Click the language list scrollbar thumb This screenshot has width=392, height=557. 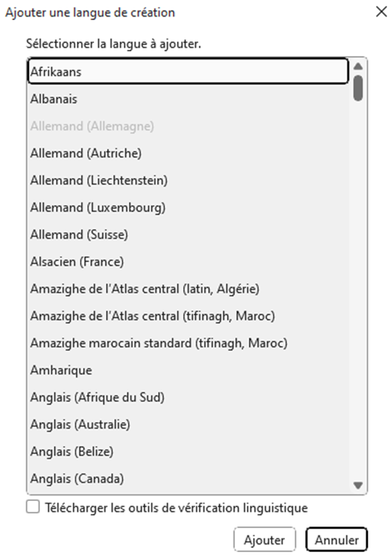358,88
